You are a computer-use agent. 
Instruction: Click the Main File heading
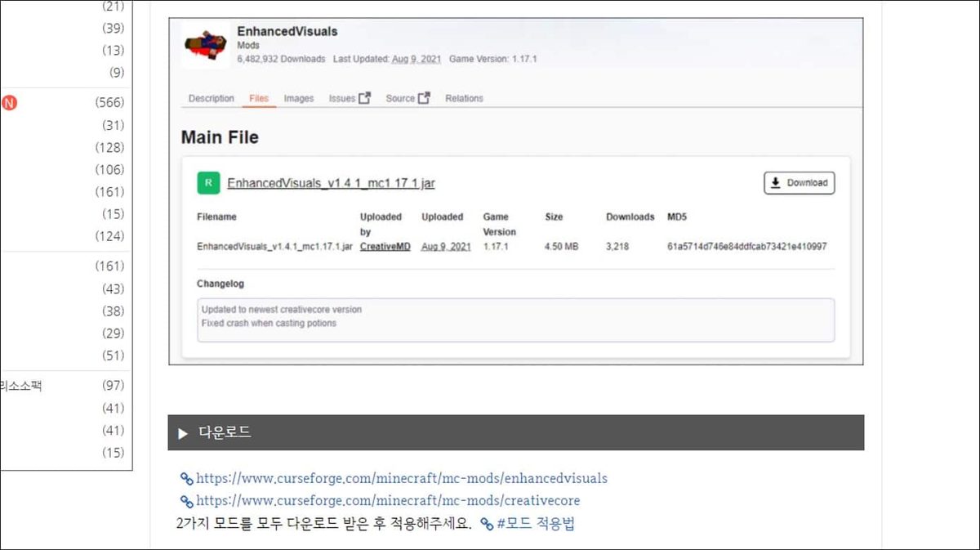pyautogui.click(x=220, y=137)
